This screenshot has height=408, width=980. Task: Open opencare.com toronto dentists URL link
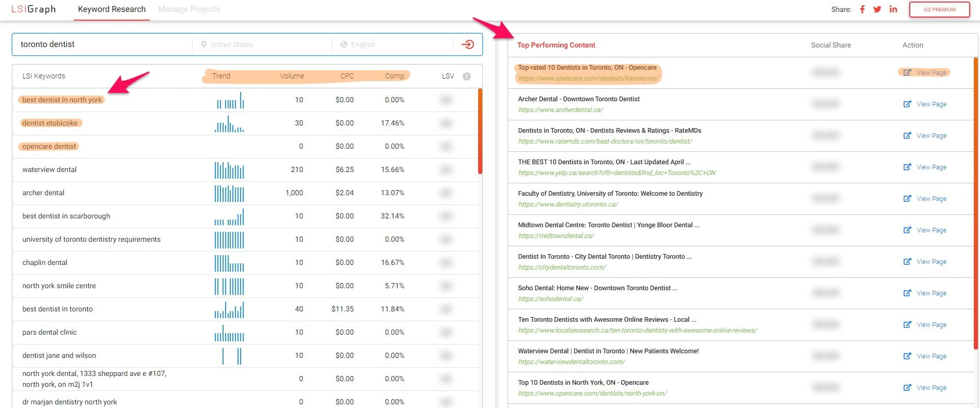tap(588, 79)
